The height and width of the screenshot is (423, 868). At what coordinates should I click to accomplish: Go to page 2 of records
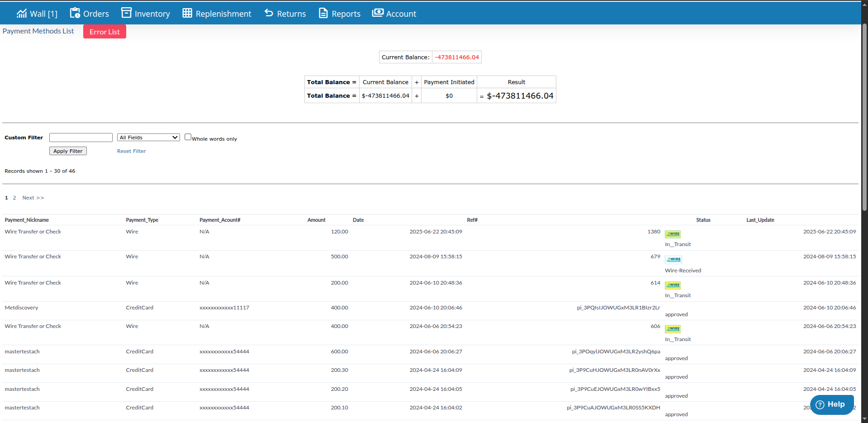pos(14,197)
